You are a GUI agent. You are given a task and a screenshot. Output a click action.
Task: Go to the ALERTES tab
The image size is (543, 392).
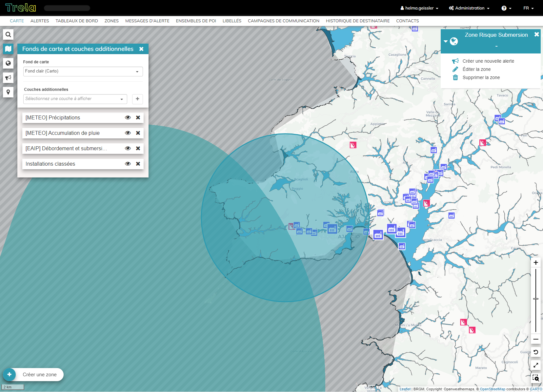40,21
